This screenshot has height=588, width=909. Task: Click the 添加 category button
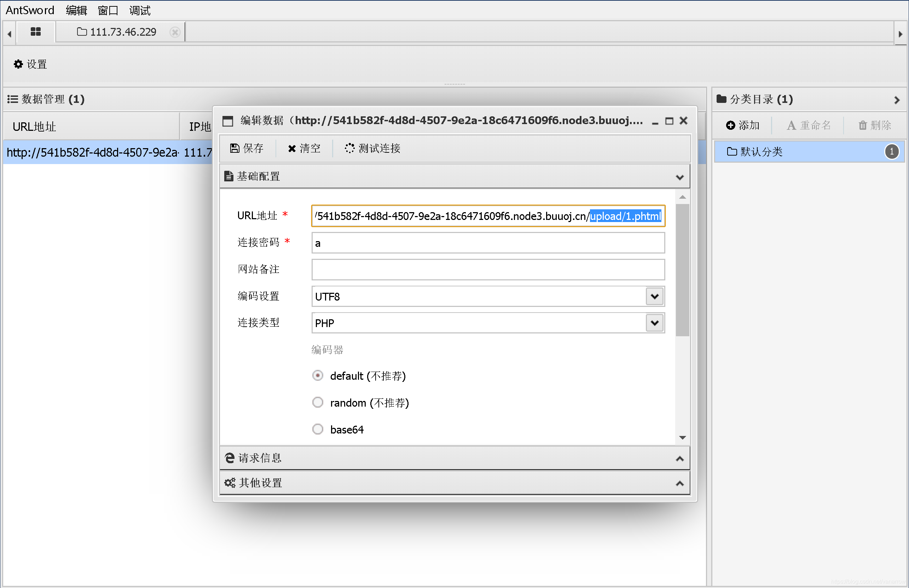click(742, 125)
